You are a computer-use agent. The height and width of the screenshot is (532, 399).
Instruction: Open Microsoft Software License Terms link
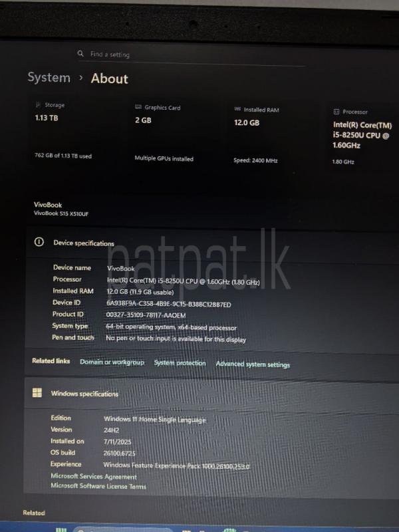point(98,486)
